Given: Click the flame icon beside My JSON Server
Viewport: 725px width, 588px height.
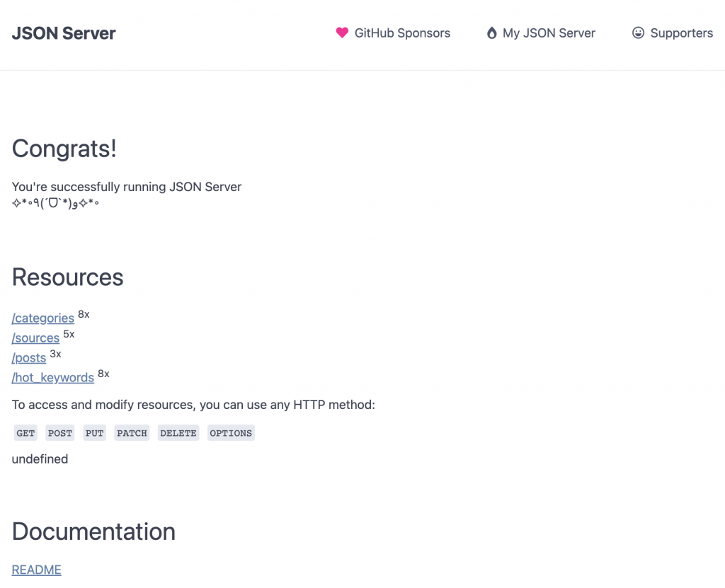Looking at the screenshot, I should (x=491, y=33).
